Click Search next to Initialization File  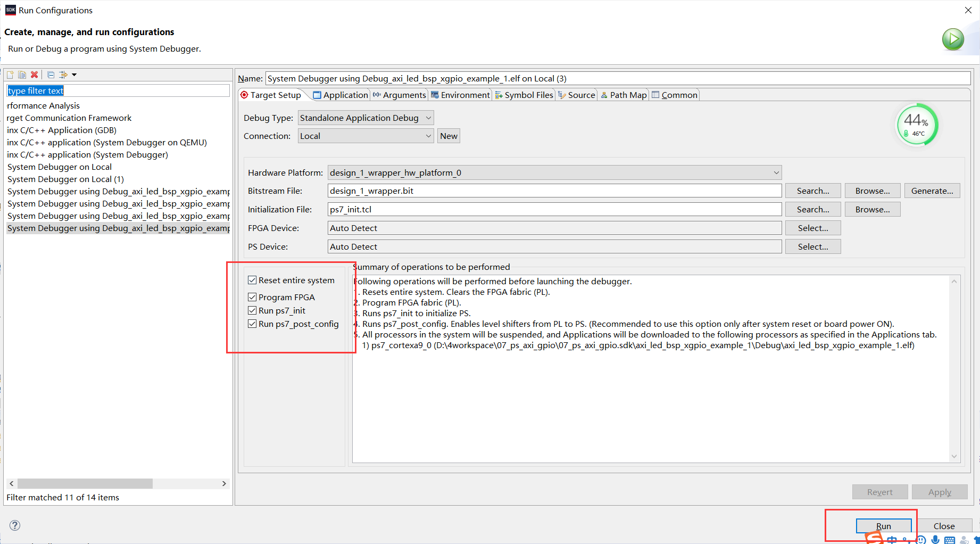(x=813, y=209)
